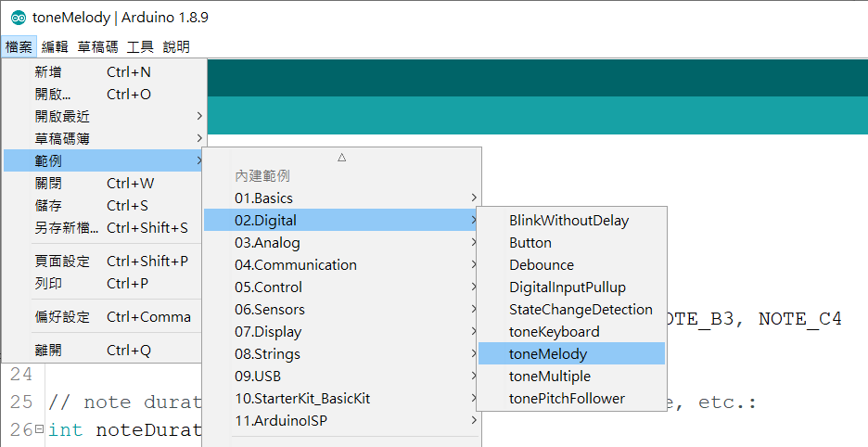The height and width of the screenshot is (447, 868).
Task: Click NOTE_C4 text in the editor
Action: [x=800, y=320]
